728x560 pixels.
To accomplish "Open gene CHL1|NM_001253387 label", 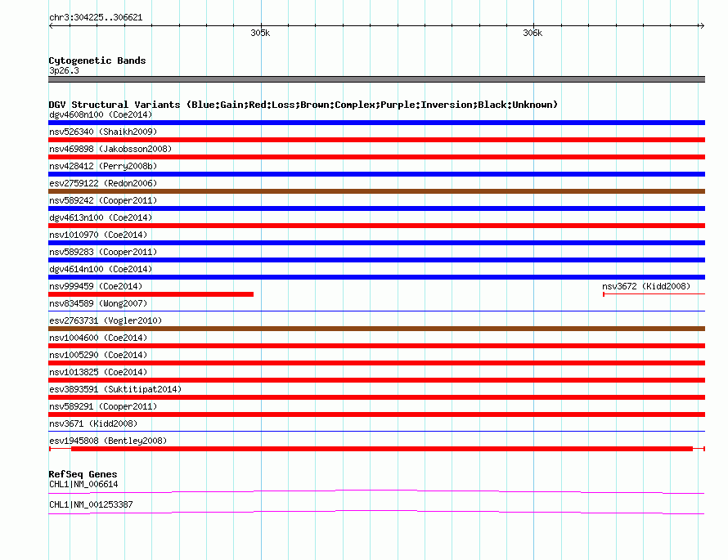I will (x=91, y=504).
